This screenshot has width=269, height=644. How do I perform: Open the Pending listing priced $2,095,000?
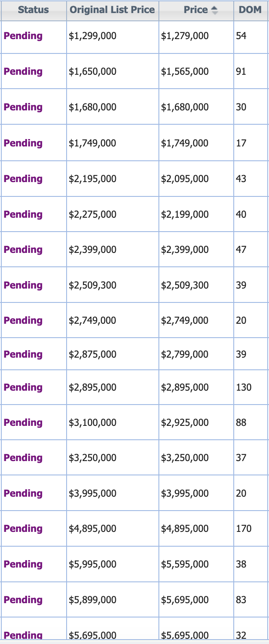point(23,179)
